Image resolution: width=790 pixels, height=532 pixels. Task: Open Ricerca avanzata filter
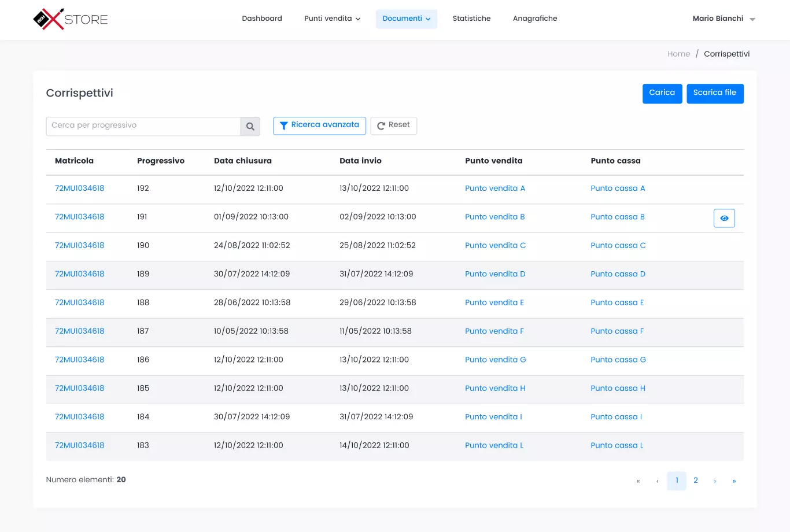(x=319, y=125)
